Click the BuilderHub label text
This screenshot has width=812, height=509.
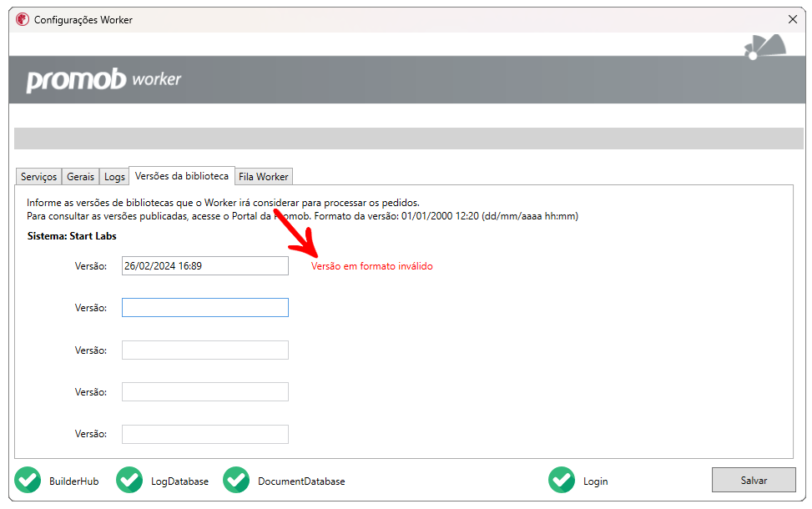tap(74, 481)
